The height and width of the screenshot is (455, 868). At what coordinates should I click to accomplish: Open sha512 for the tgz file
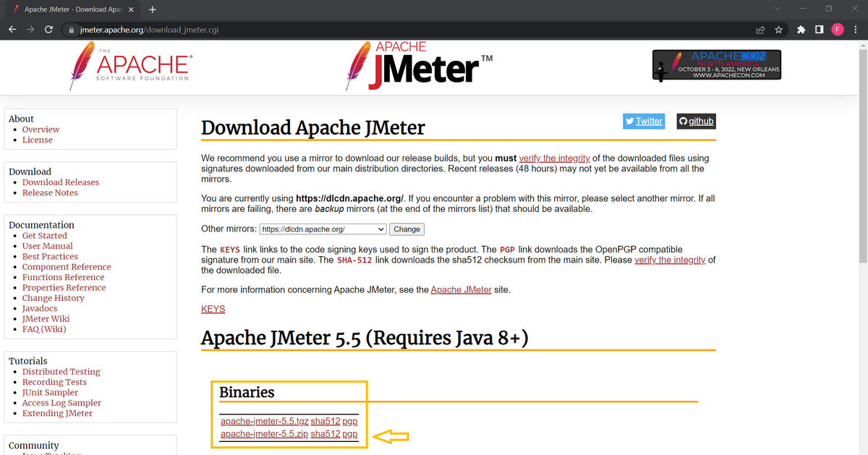pos(325,421)
